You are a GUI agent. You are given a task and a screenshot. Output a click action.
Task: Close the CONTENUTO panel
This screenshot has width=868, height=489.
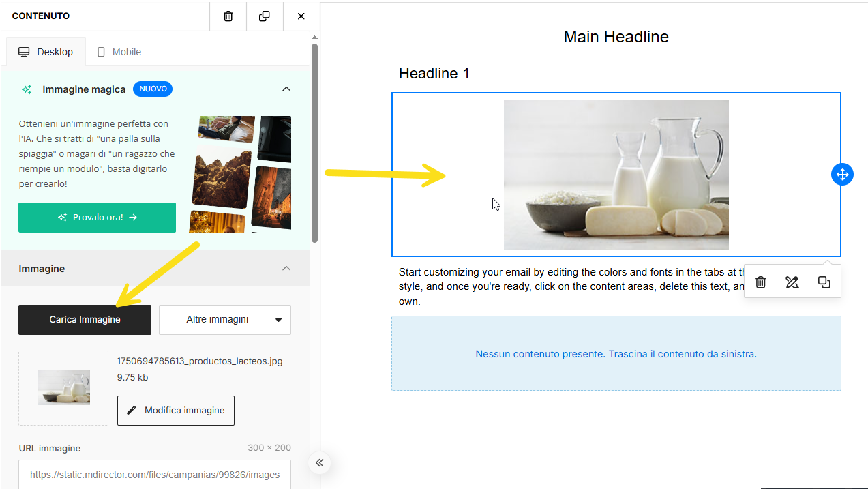click(301, 16)
